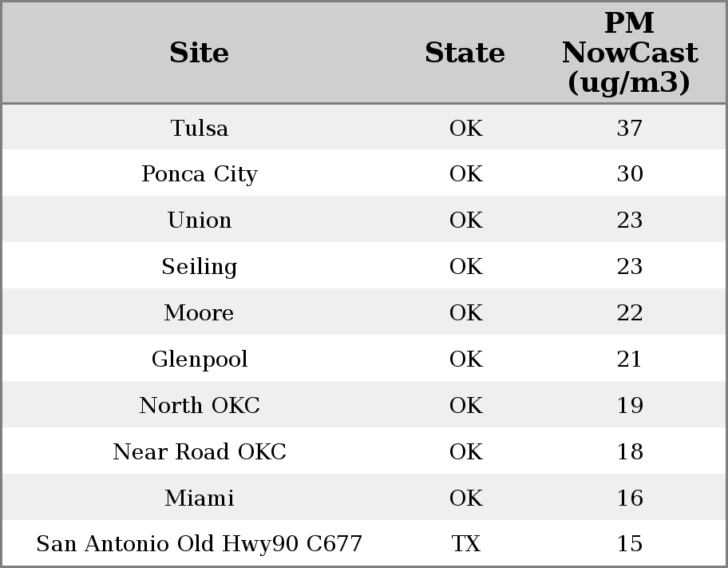This screenshot has width=728, height=568.
Task: Select the Near Road OKC site cell
Action: (200, 452)
